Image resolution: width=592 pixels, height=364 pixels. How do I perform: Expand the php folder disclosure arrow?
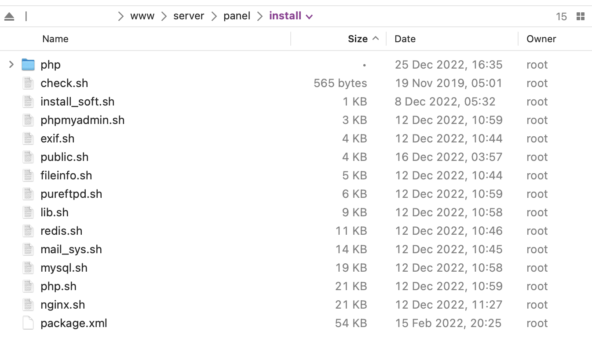click(x=11, y=65)
